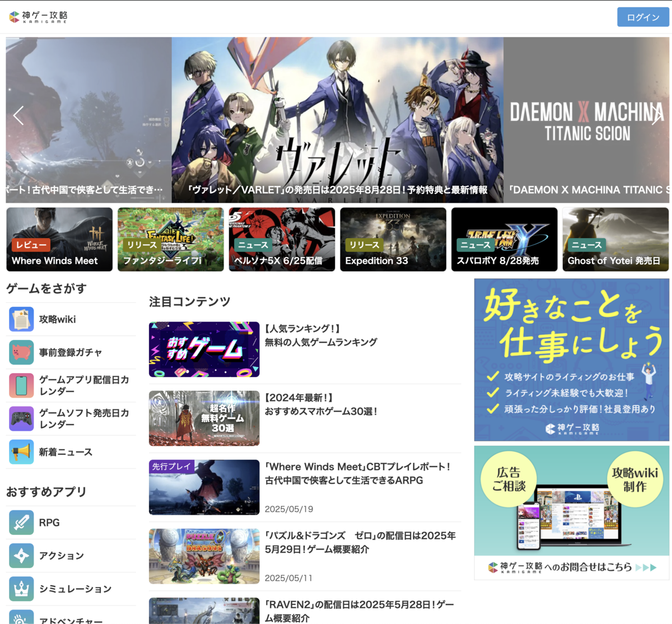
Task: Click the 攻略wiki document icon
Action: tap(21, 319)
